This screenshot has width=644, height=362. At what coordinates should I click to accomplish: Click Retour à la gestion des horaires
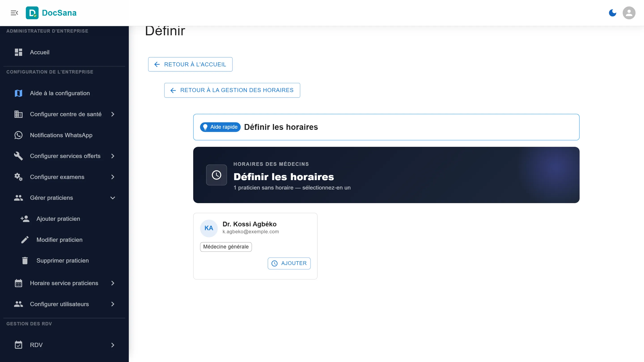pos(232,90)
